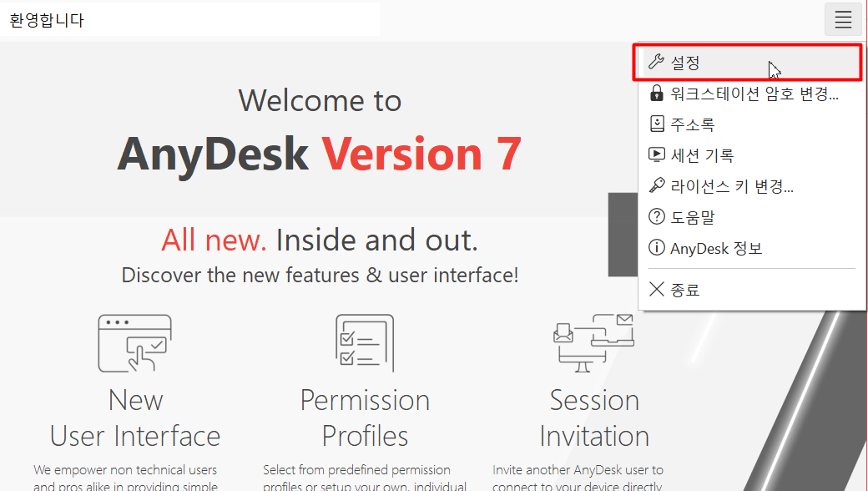The image size is (868, 491).
Task: Select 설정 in the dropdown menu
Action: (751, 63)
